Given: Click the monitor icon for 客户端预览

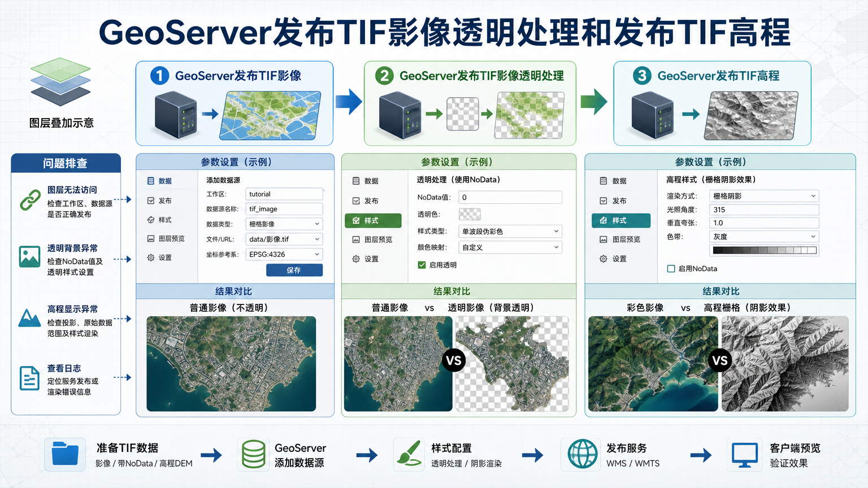Looking at the screenshot, I should coord(745,455).
